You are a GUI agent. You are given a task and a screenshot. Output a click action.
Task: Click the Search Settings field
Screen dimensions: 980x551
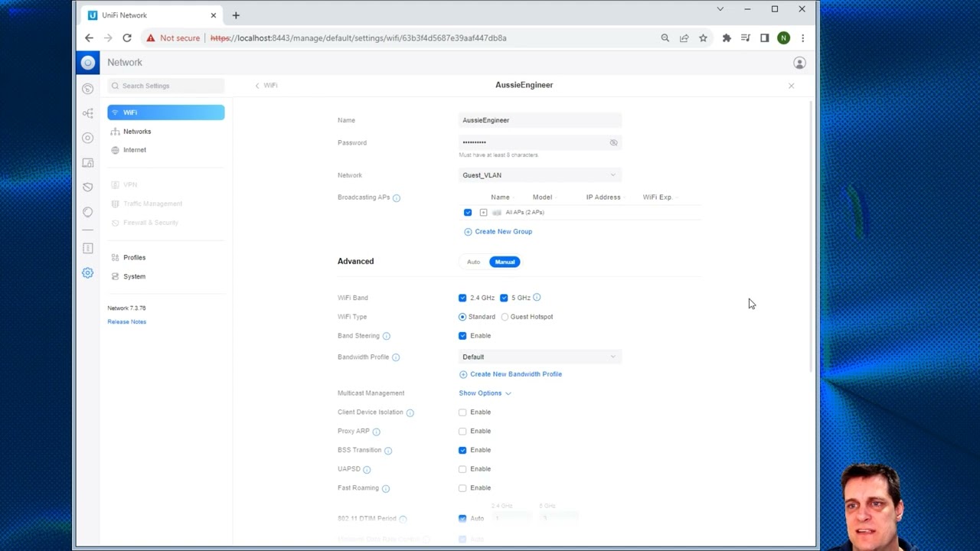click(x=166, y=86)
